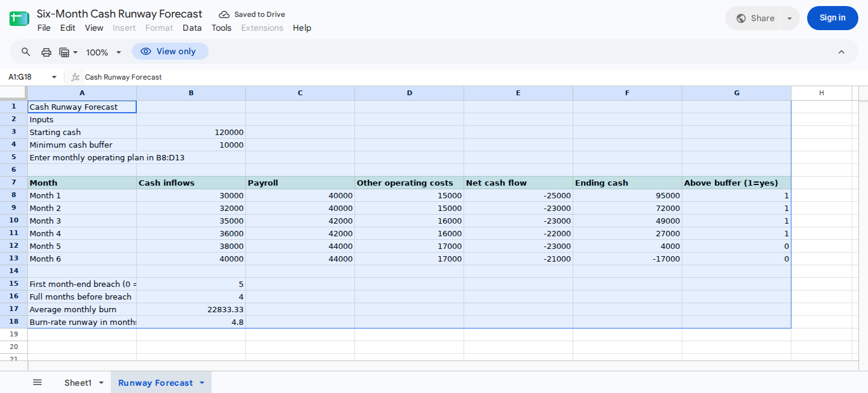Select column G header
The width and height of the screenshot is (868, 393).
point(737,93)
